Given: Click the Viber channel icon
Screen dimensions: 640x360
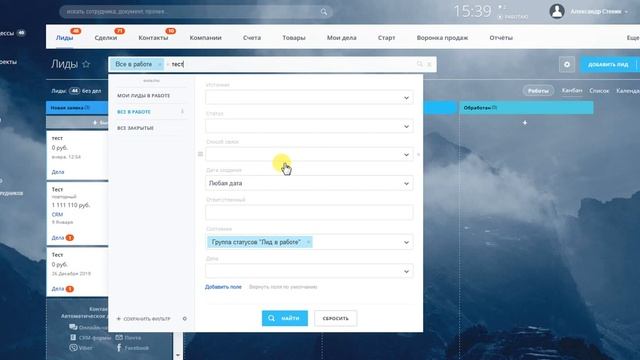Looking at the screenshot, I should pos(73,348).
